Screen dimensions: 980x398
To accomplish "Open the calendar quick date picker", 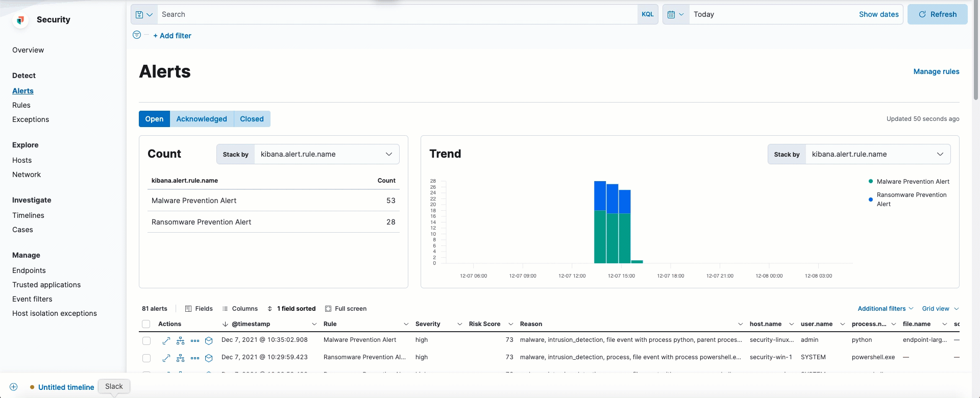I will 675,15.
